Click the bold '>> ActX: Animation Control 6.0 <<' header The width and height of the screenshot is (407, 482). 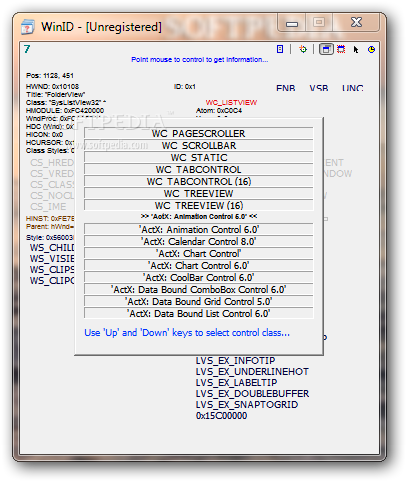(199, 217)
